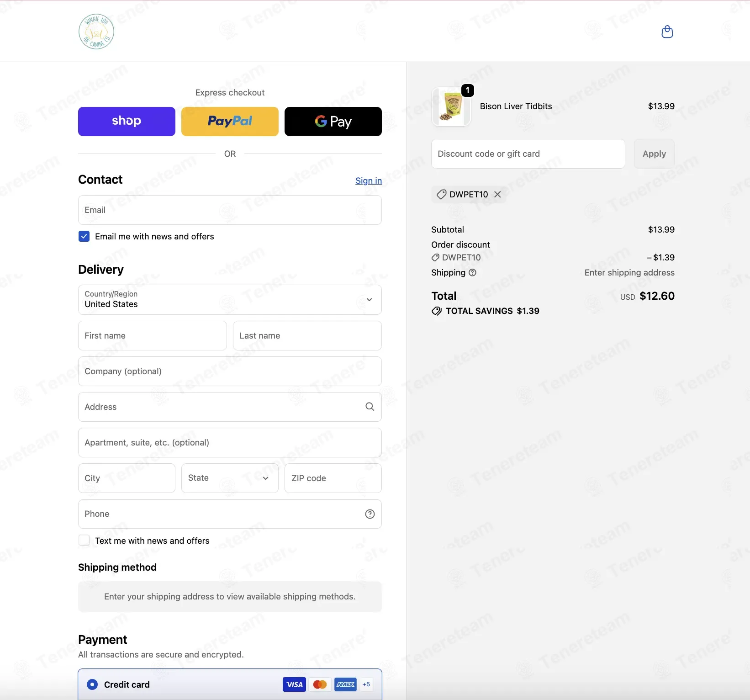Click the Mastercard icon

click(320, 684)
